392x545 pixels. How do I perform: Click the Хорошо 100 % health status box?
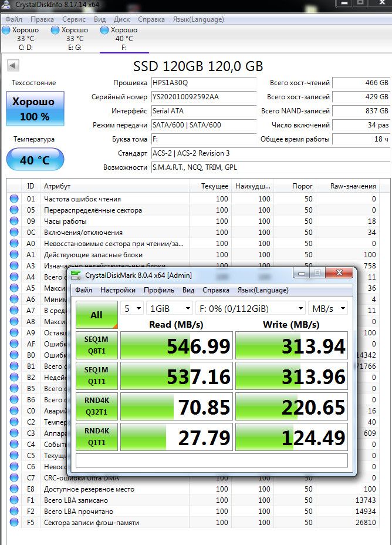[35, 109]
